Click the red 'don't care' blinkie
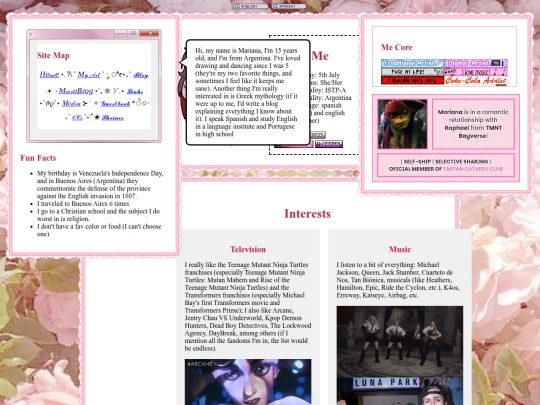Viewport: 540px width, 405px height. click(x=413, y=81)
